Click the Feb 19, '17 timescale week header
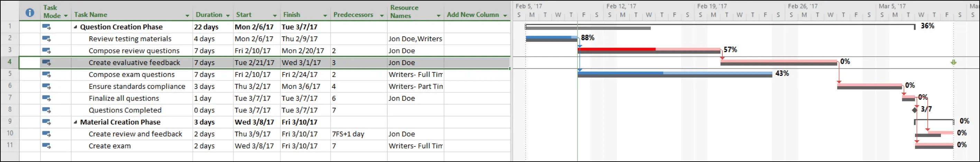 pos(712,6)
